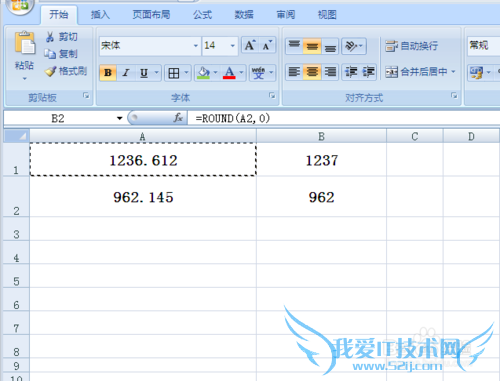Decrease font size with small A

pos(267,45)
